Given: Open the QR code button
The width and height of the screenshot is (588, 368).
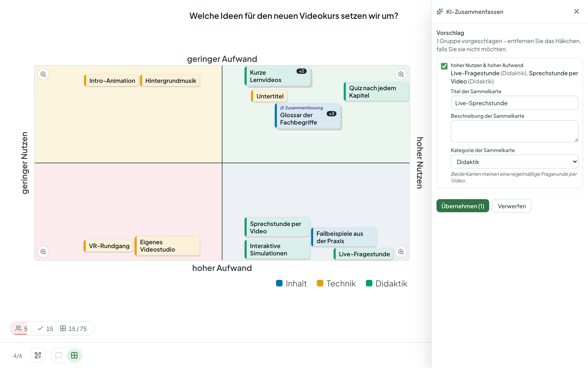Looking at the screenshot, I should click(38, 355).
